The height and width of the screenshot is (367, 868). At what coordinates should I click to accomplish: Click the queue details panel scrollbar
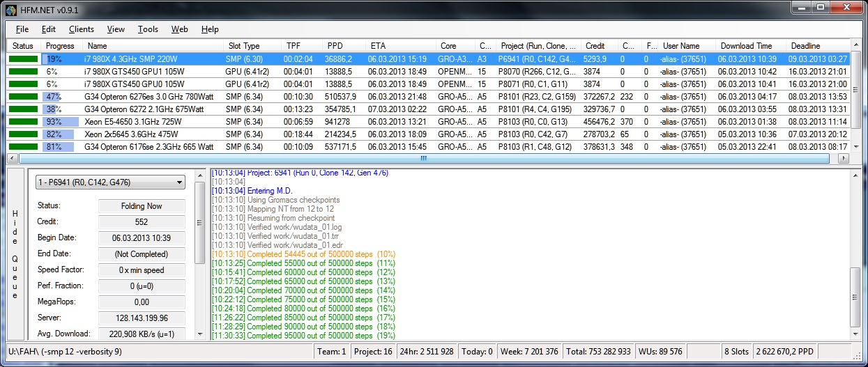click(x=199, y=223)
